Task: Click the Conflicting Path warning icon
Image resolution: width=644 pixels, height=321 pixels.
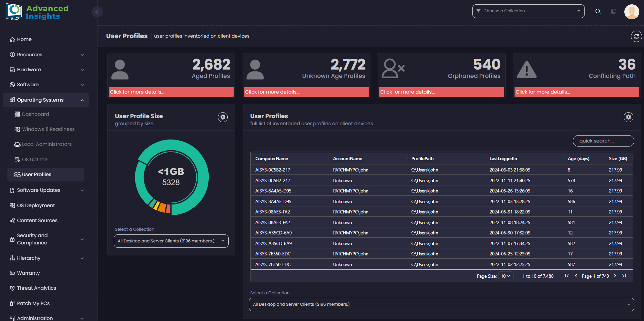Action: coord(527,70)
